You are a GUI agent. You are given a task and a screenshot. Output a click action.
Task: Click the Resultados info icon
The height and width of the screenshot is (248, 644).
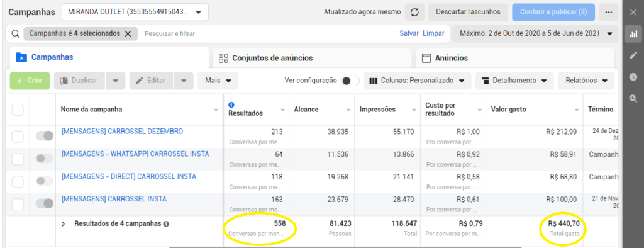click(231, 105)
